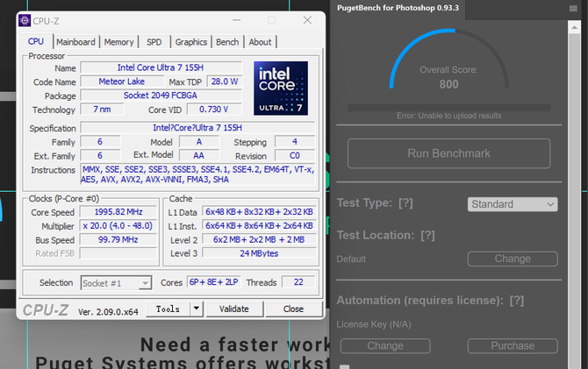Go to the Bench tab
Viewport: 588px width, 369px height.
[227, 42]
